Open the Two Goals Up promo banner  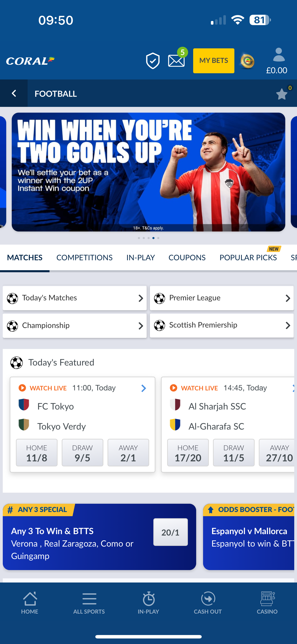tap(148, 172)
